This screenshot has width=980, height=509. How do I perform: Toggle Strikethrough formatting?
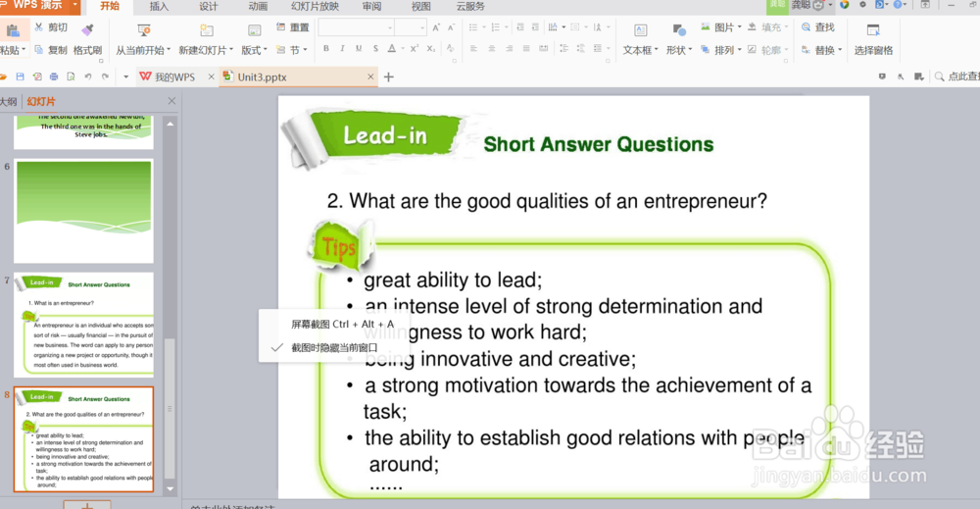coord(375,49)
